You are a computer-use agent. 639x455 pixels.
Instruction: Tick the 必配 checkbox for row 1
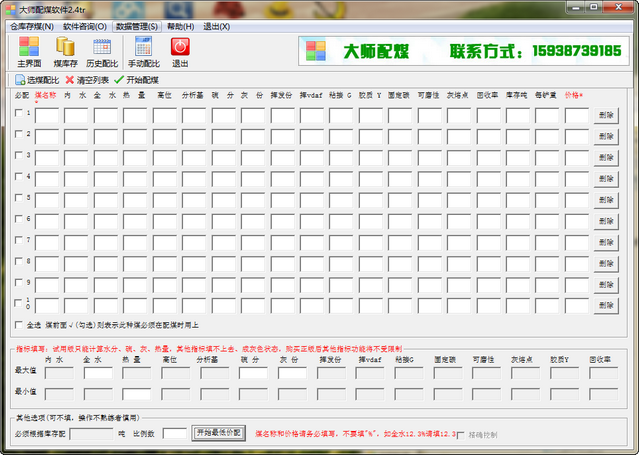19,113
